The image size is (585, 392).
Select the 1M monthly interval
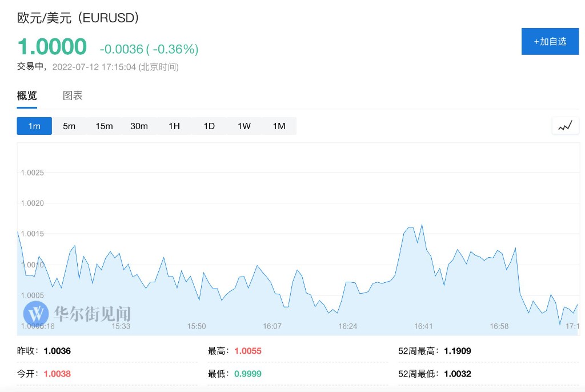tap(279, 126)
